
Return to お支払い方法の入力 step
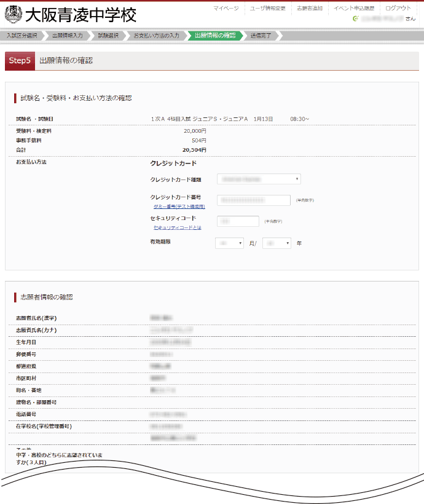tap(157, 36)
